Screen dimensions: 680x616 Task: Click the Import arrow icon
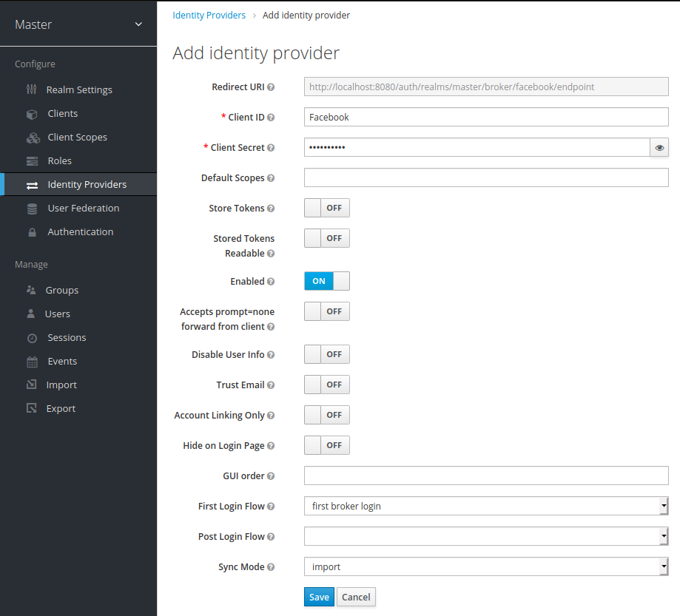(x=32, y=385)
